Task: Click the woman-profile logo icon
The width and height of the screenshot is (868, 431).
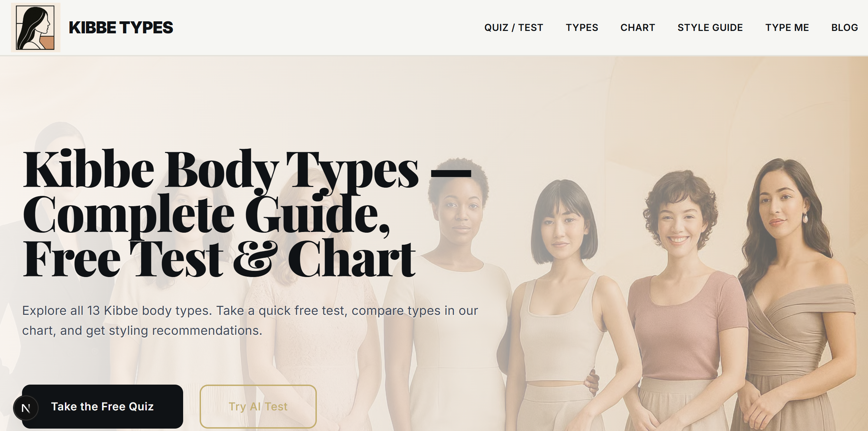Action: [36, 27]
